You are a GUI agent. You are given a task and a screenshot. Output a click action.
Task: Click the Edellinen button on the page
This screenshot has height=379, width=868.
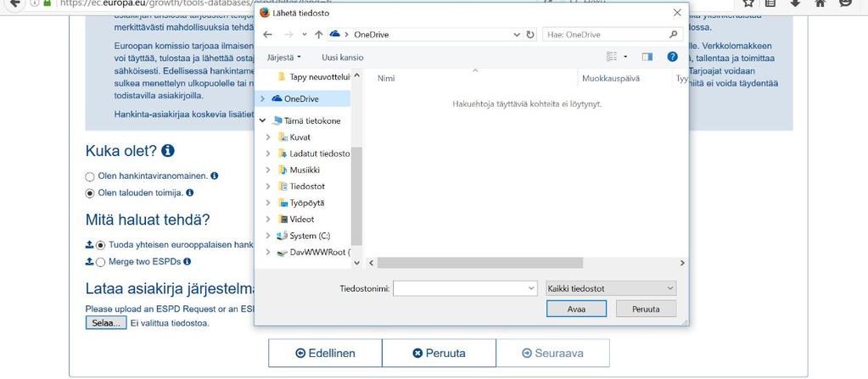(x=326, y=353)
